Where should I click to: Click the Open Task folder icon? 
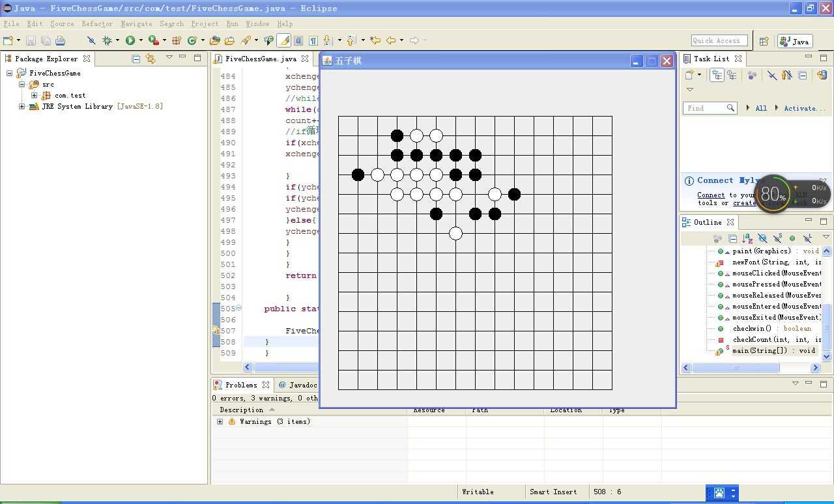pos(229,40)
